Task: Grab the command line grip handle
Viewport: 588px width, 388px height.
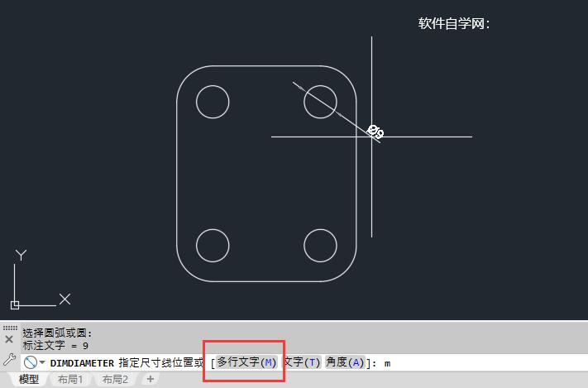Action: click(10, 328)
